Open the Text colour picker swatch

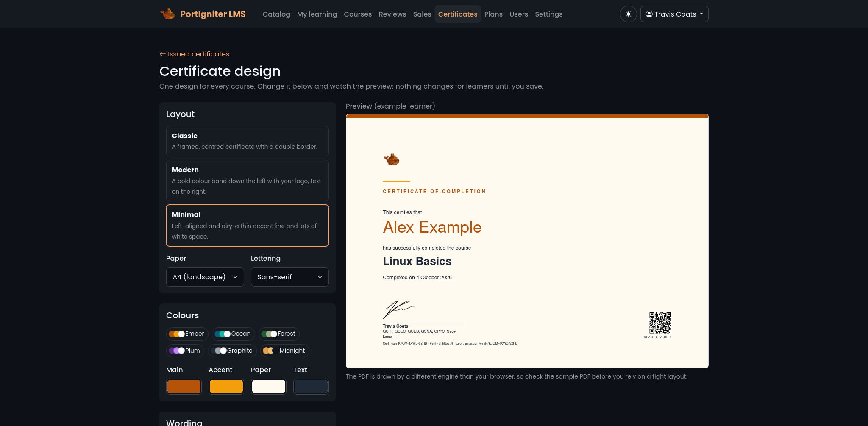pyautogui.click(x=311, y=387)
